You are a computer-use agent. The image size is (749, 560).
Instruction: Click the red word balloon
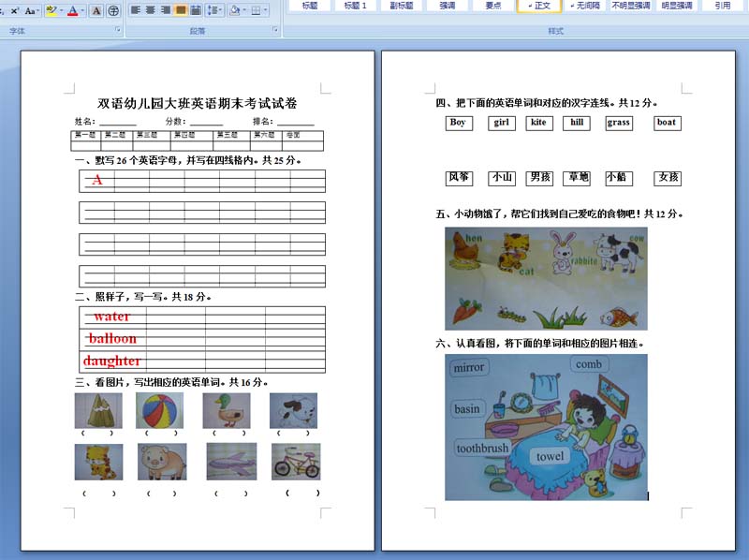pos(112,338)
